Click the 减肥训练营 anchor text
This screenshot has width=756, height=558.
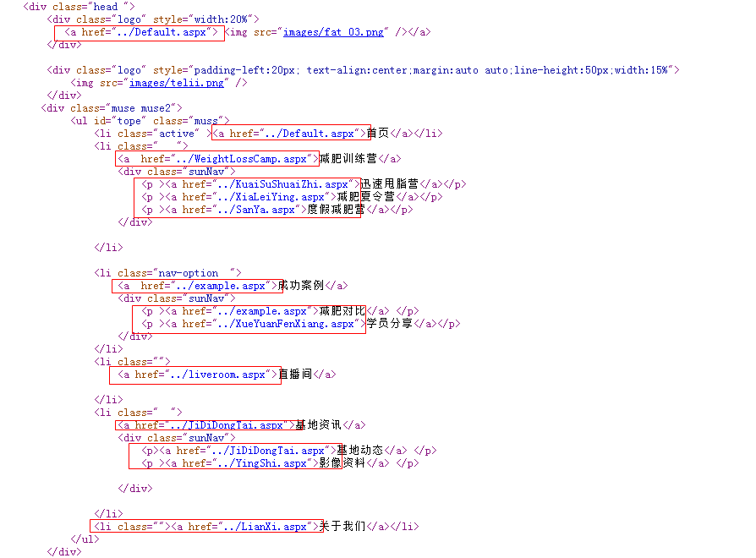348,159
